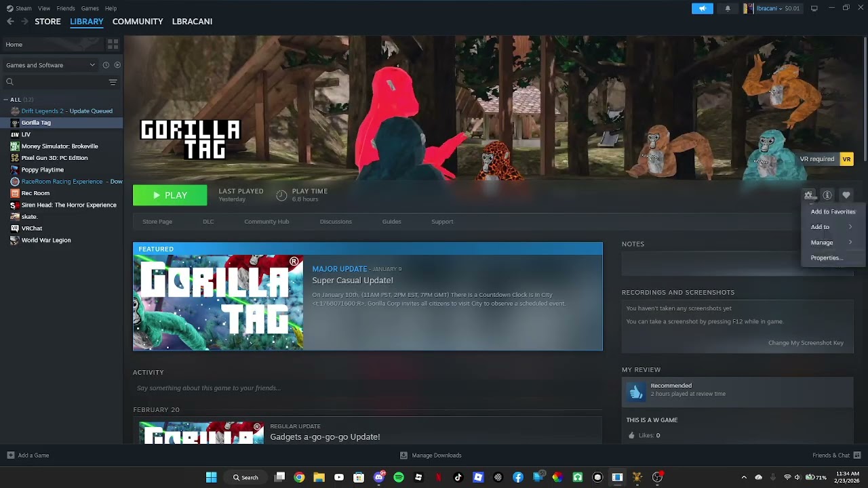The image size is (868, 488).
Task: Toggle show ready-to-play games only
Action: 117,65
